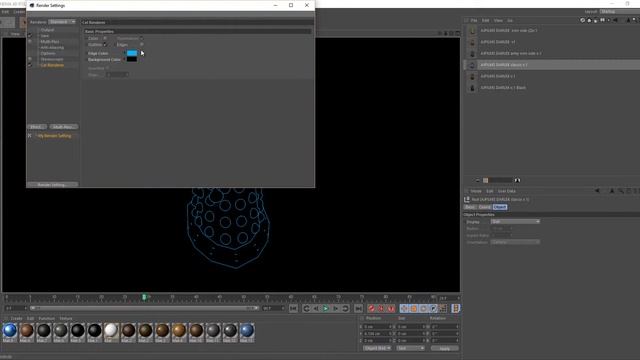Screen dimensions: 640x360
Task: Open the Mode menu in Attribute manager
Action: pyautogui.click(x=476, y=191)
